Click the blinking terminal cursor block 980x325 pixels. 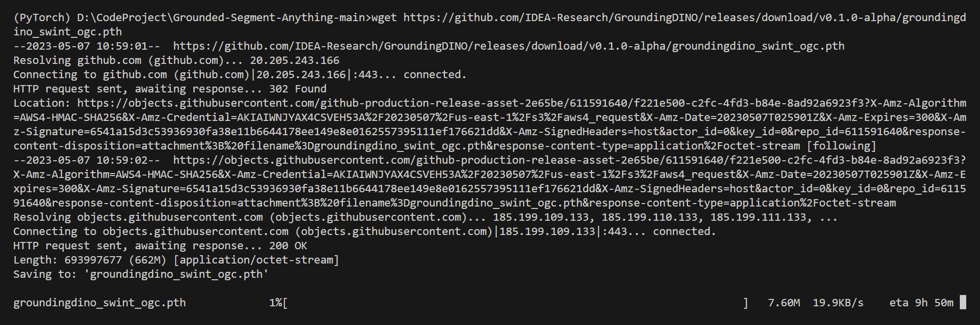(x=963, y=302)
